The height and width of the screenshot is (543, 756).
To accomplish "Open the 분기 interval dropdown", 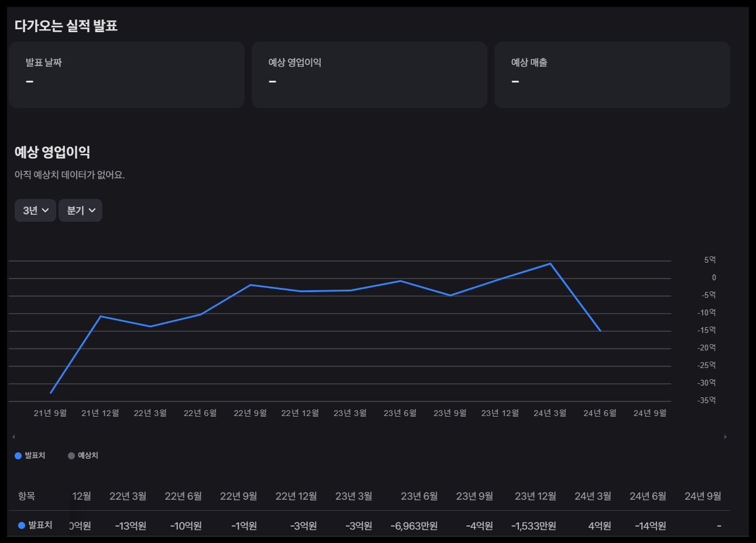I will 80,211.
